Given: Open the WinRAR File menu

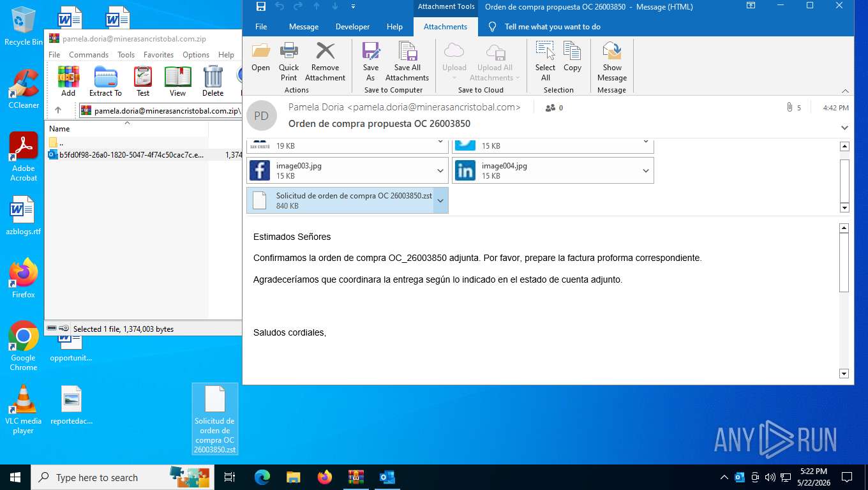Looking at the screenshot, I should (54, 55).
